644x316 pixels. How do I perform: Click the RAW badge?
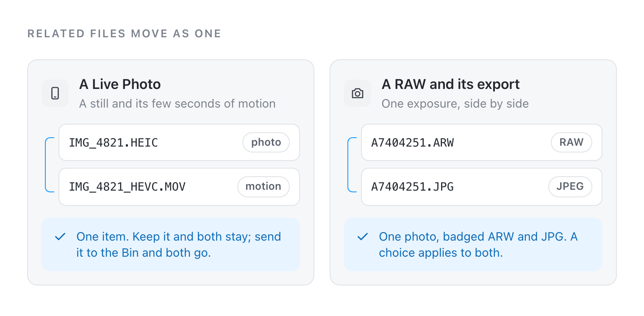pyautogui.click(x=572, y=142)
